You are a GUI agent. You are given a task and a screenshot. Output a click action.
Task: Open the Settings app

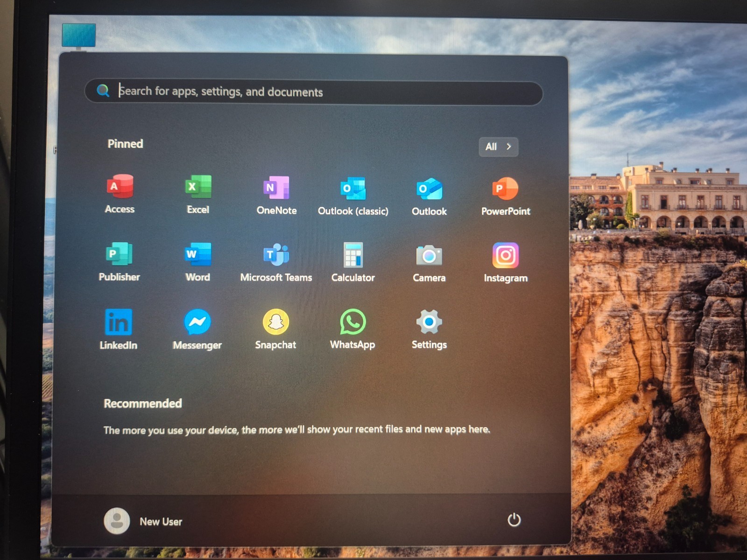429,329
